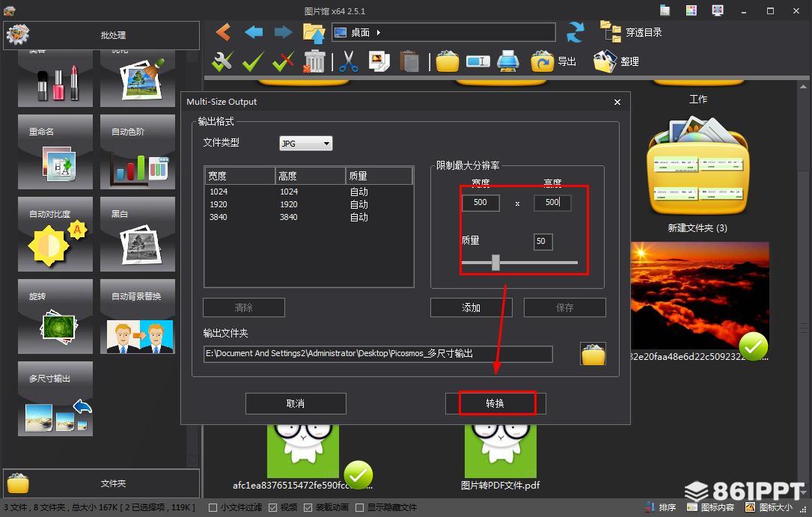Create new folder with yellow folder toolbar icon

[448, 61]
